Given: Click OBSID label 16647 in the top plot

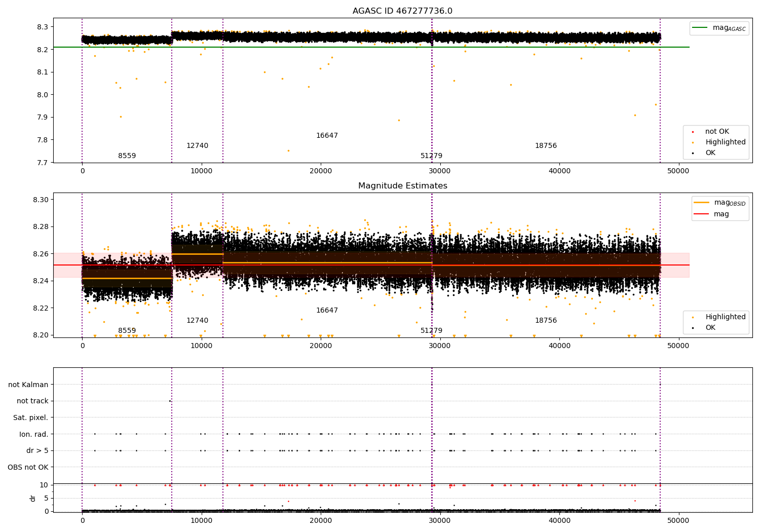Looking at the screenshot, I should point(327,136).
